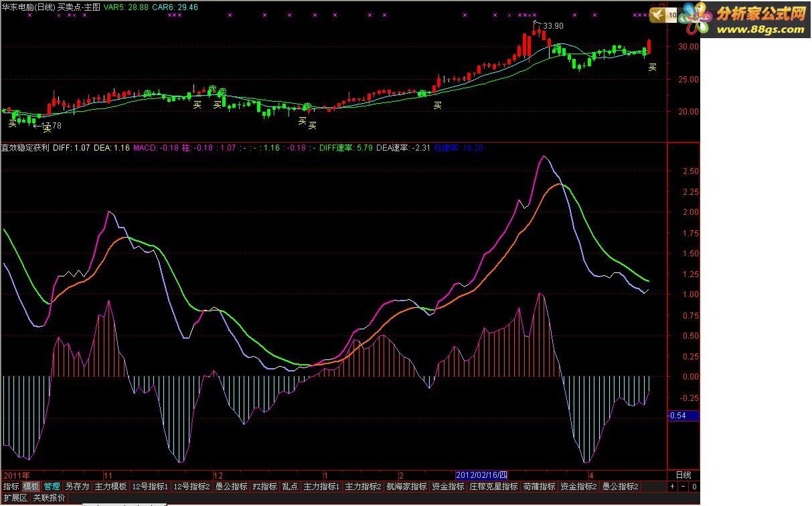Click the 华东电脑(日线) chart title

[28, 6]
